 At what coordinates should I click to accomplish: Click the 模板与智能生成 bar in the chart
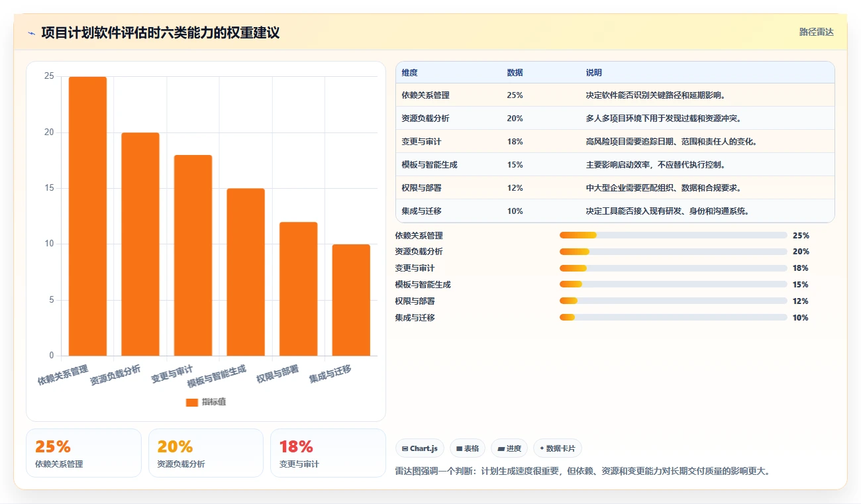point(246,272)
